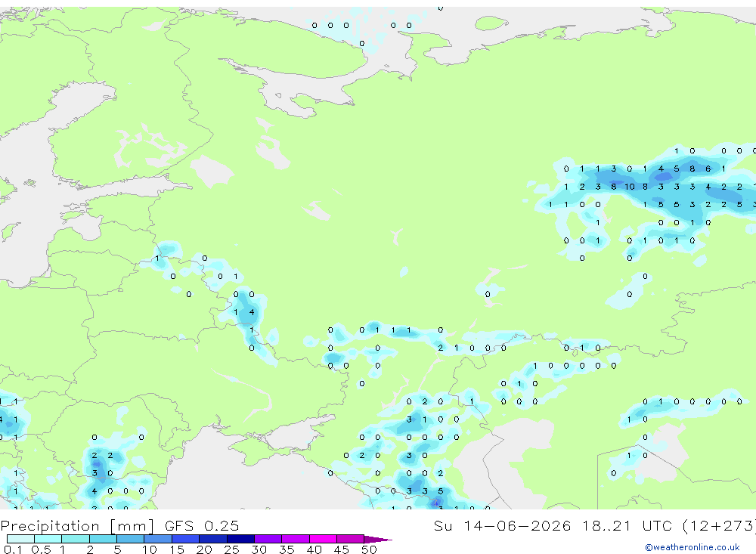Image resolution: width=756 pixels, height=554 pixels.
Task: Click the 'Precipitation [mm] GFS 0.25' title
Action: 119,525
